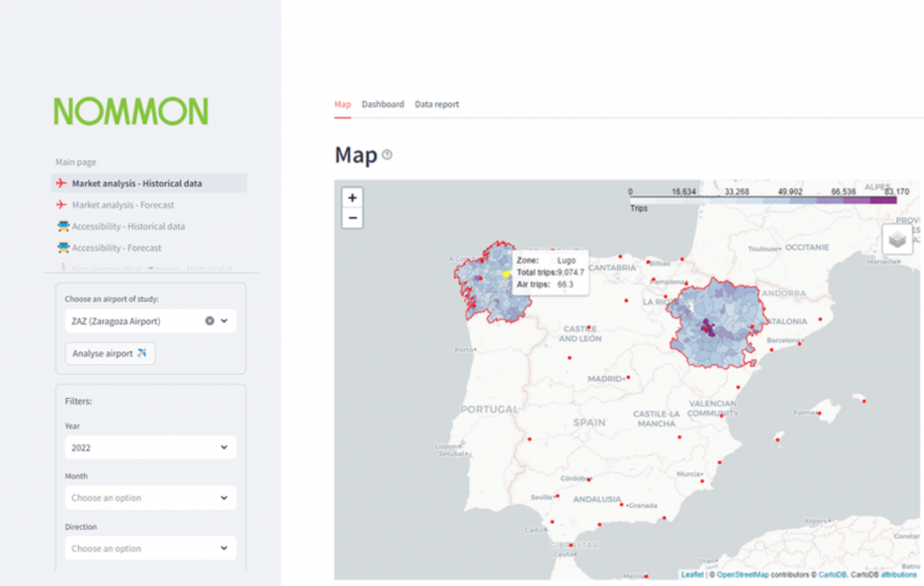The width and height of the screenshot is (924, 586).
Task: Click the NOMMON logo
Action: (x=131, y=111)
